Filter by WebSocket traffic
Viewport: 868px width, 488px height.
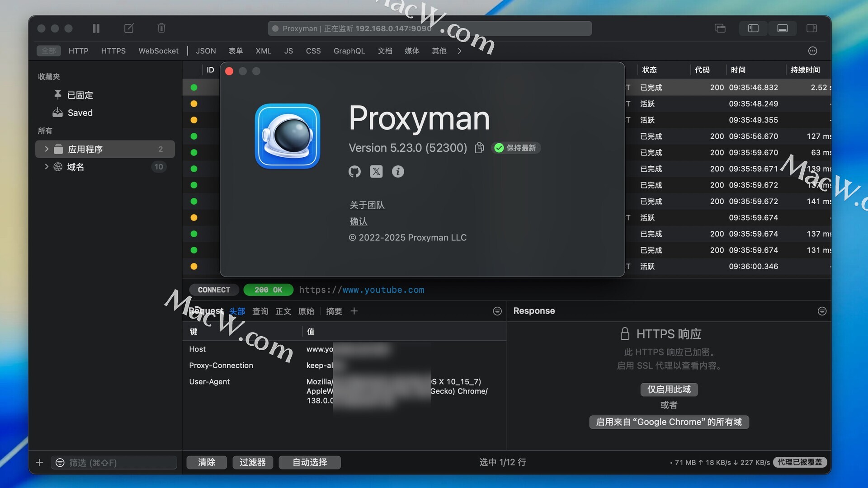(158, 51)
